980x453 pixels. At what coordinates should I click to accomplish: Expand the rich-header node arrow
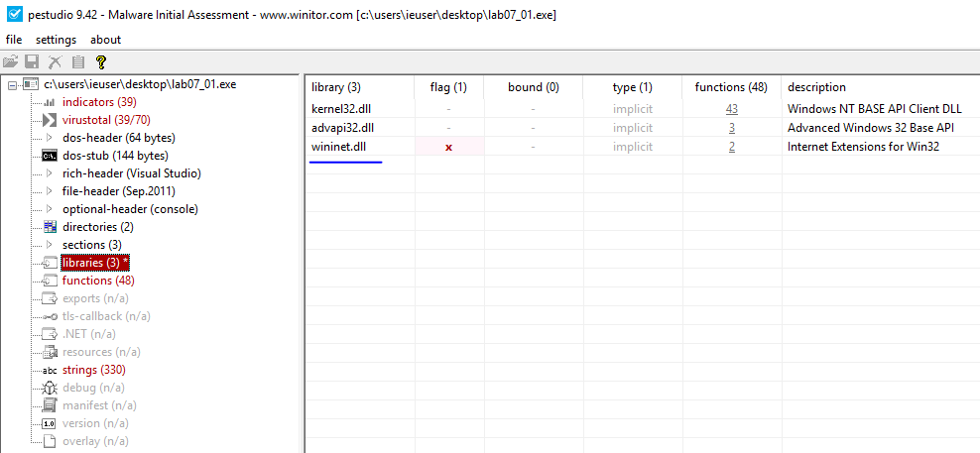point(50,173)
